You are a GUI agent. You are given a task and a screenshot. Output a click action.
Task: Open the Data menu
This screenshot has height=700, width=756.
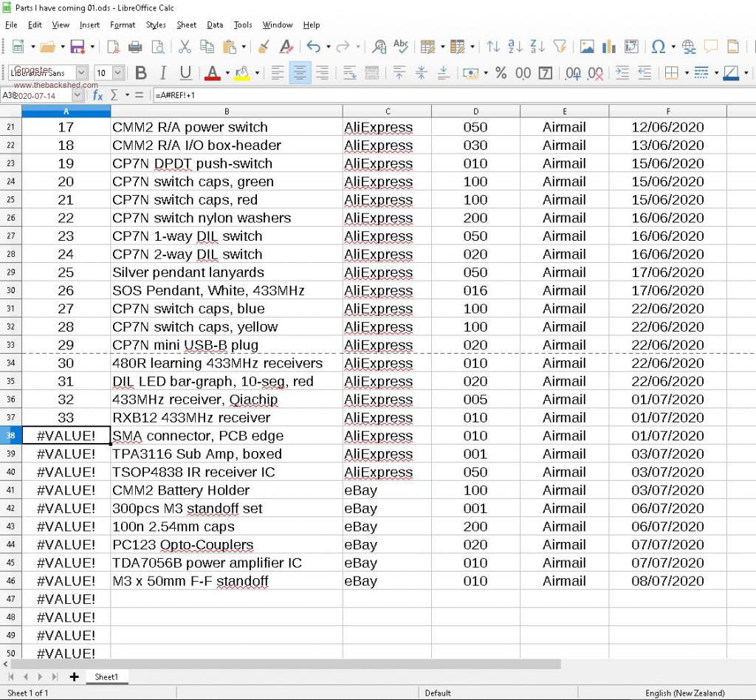215,25
